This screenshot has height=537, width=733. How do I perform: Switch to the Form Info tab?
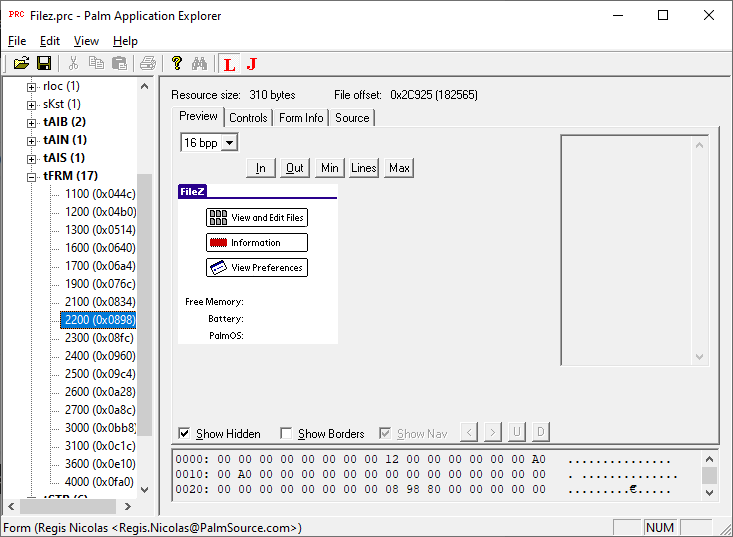[301, 117]
